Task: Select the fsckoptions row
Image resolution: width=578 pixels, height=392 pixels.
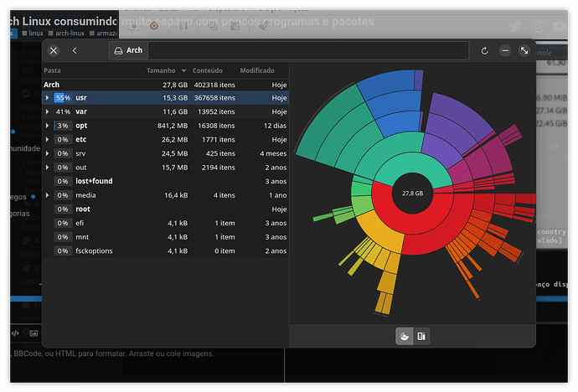Action: click(x=94, y=250)
